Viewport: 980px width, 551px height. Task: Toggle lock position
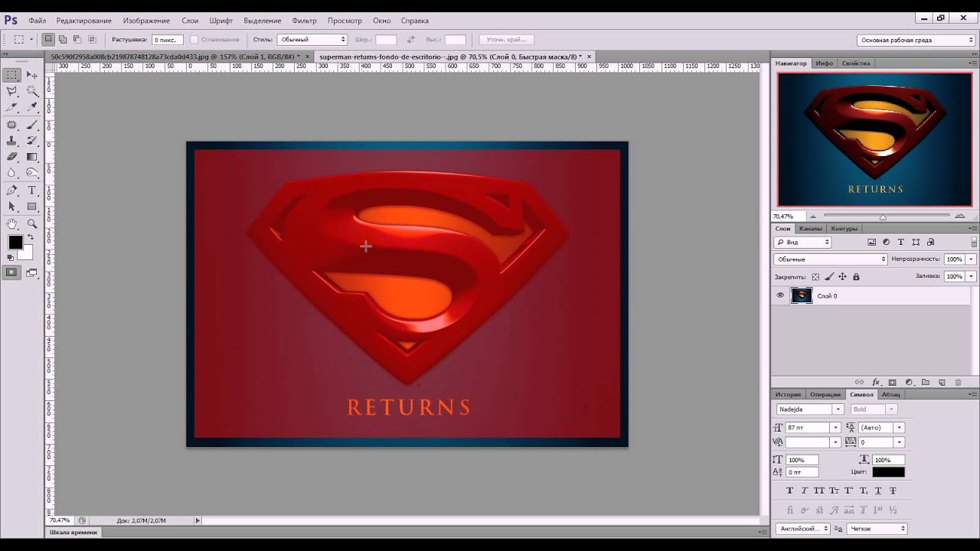842,276
